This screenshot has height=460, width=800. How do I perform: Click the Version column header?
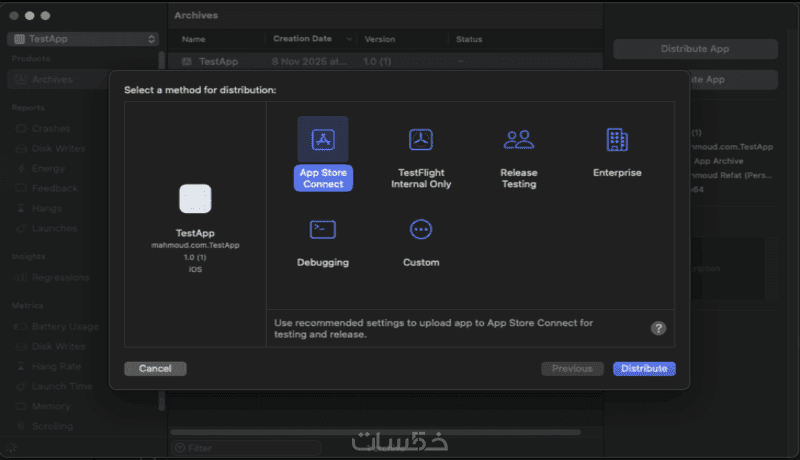tap(380, 39)
